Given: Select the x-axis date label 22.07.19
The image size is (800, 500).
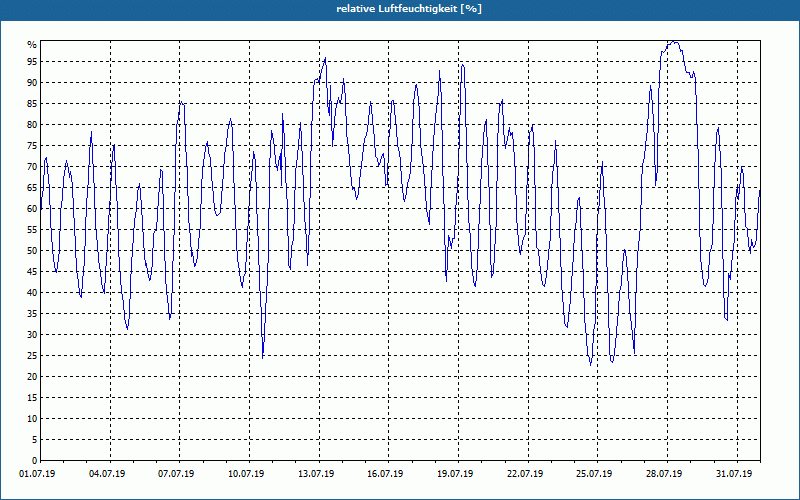Looking at the screenshot, I should [525, 474].
